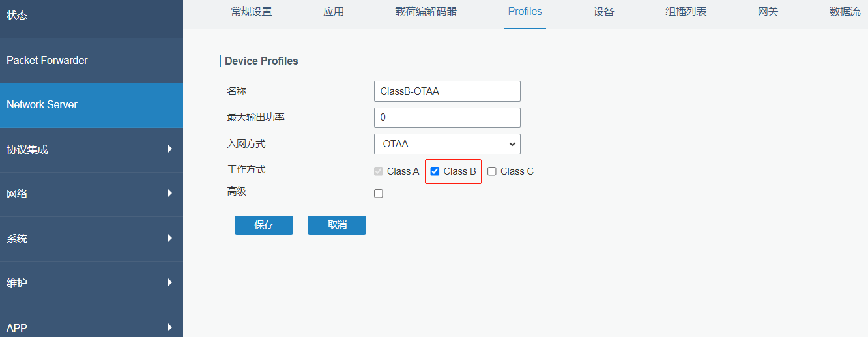Switch to the 应用 tab
868x337 pixels.
(334, 12)
